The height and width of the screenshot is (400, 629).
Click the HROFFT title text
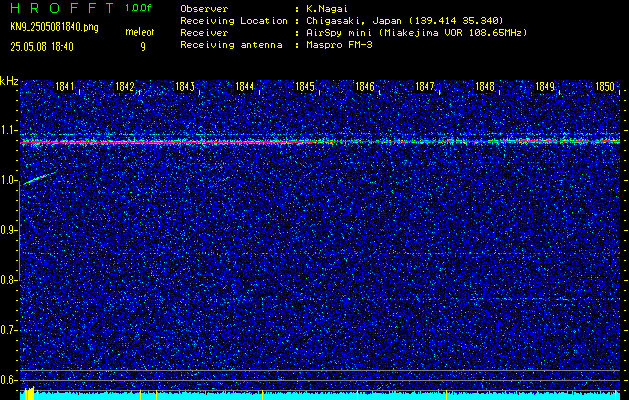(62, 8)
